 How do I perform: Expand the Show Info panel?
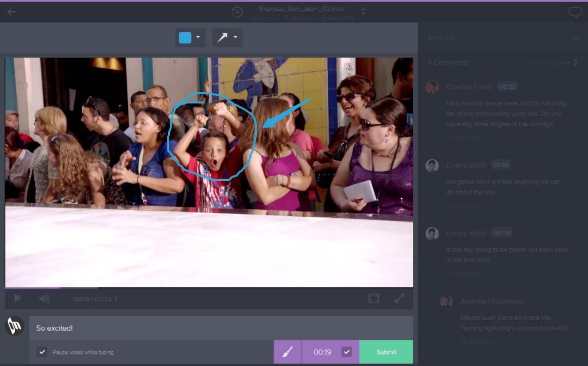click(x=575, y=38)
